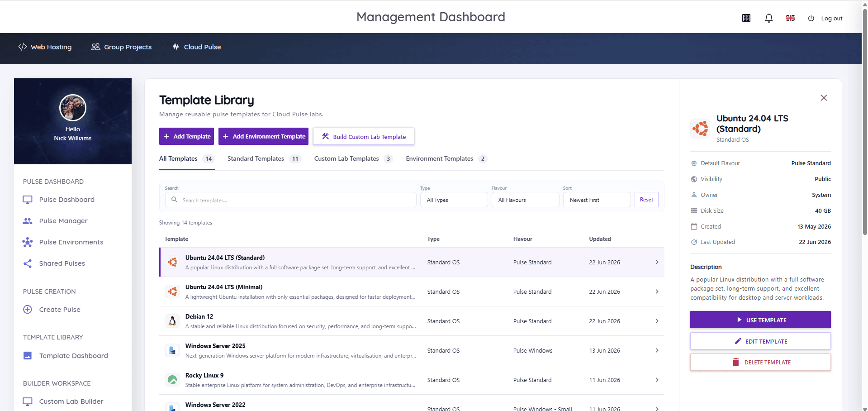Expand Rocky Linux 9 row chevron

point(657,380)
